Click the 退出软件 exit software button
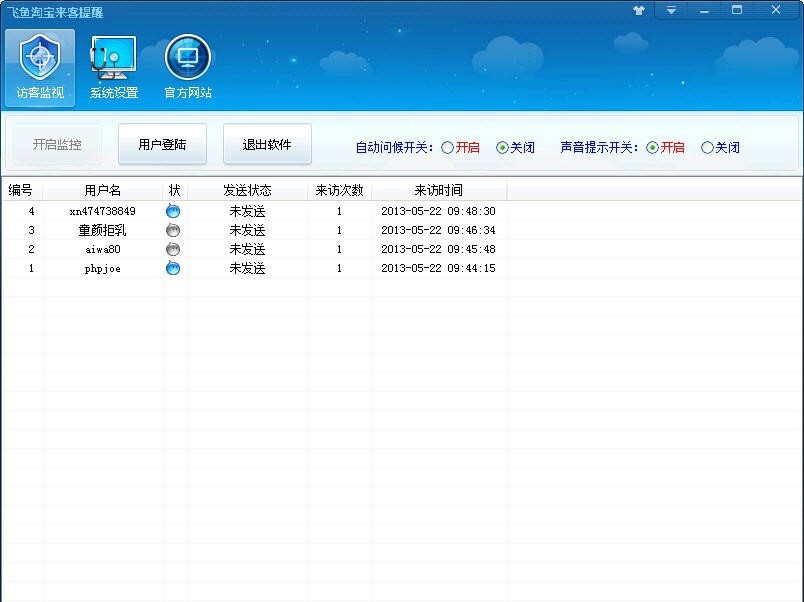This screenshot has height=602, width=804. click(x=266, y=144)
